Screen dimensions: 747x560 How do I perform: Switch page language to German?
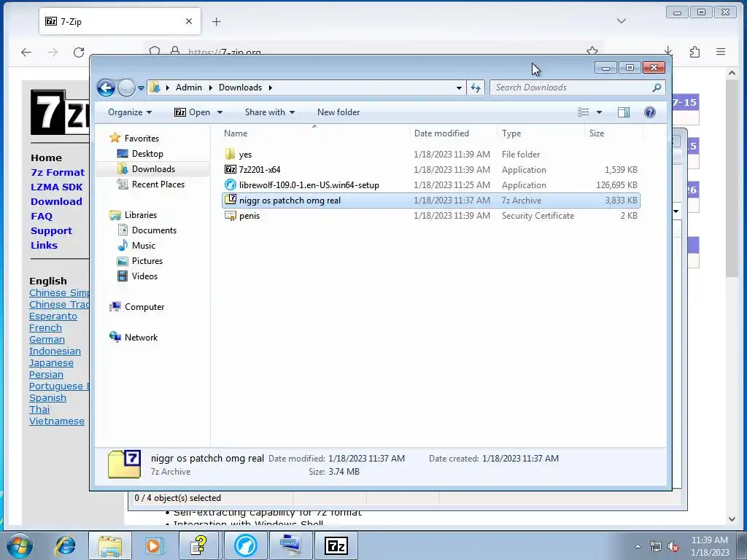47,340
